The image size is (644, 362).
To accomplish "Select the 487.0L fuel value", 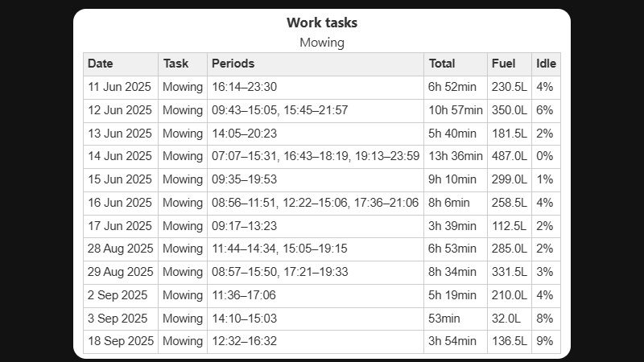I will [x=509, y=156].
